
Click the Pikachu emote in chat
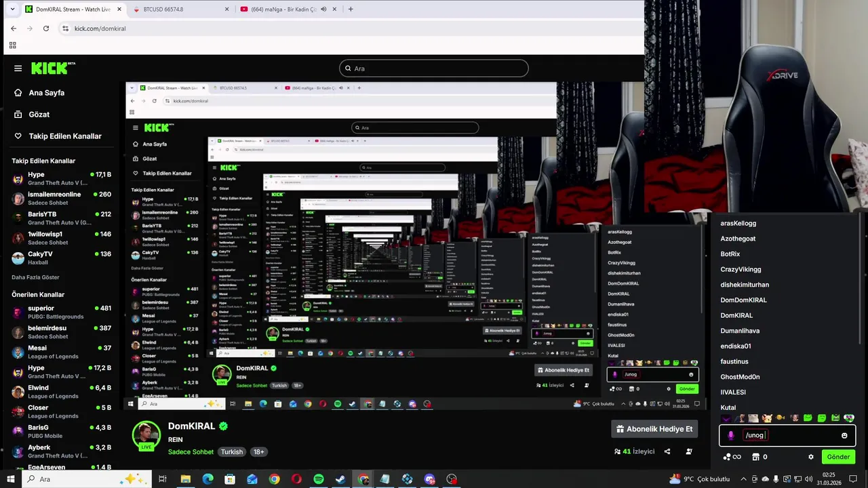[767, 418]
